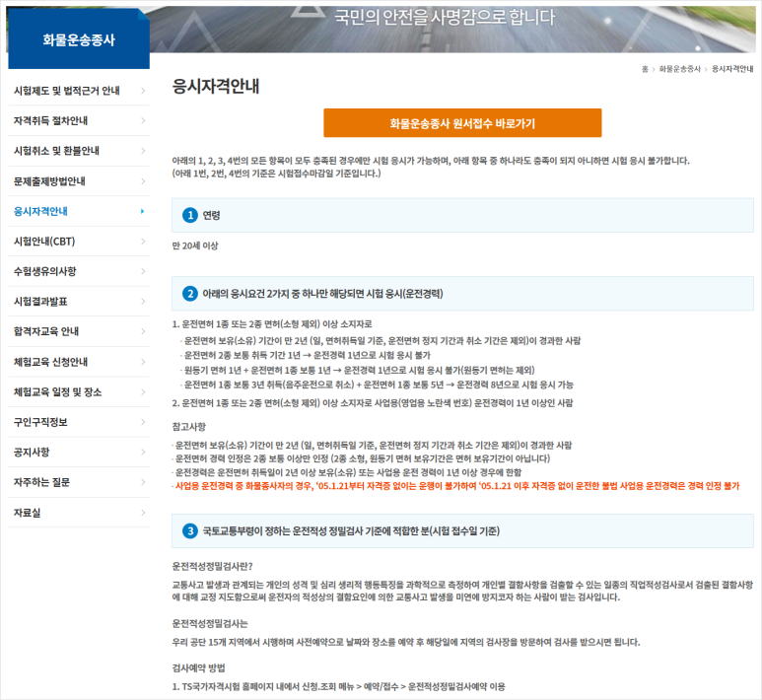This screenshot has width=762, height=700.
Task: Click 응시자격안내 breadcrumb entry
Action: pos(732,69)
